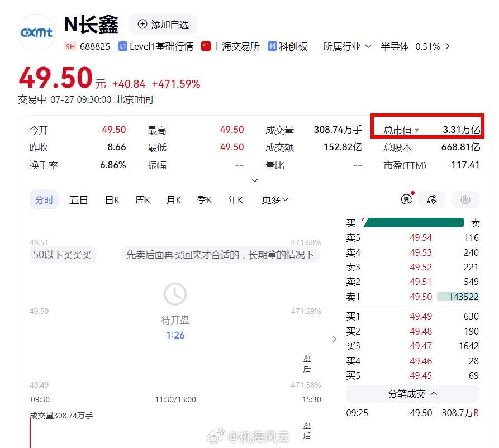This screenshot has width=499, height=448.
Task: Click the 卖2 49.51 order row
Action: (412, 282)
